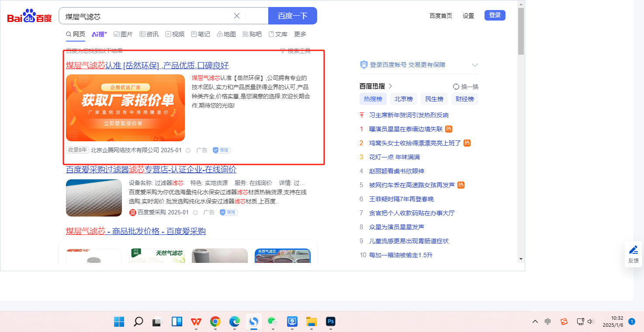Click the 百度一下 search button
The width and height of the screenshot is (644, 332).
(x=293, y=16)
